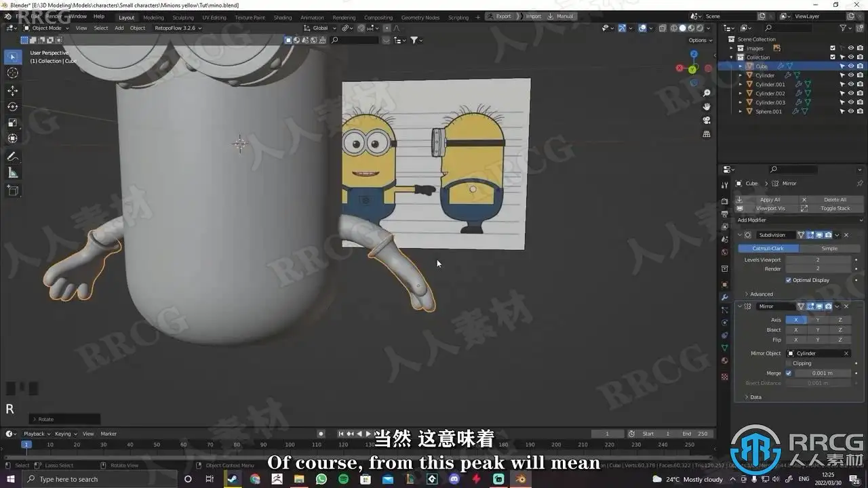The height and width of the screenshot is (488, 868).
Task: Activate the Rotate tool
Action: click(x=13, y=107)
